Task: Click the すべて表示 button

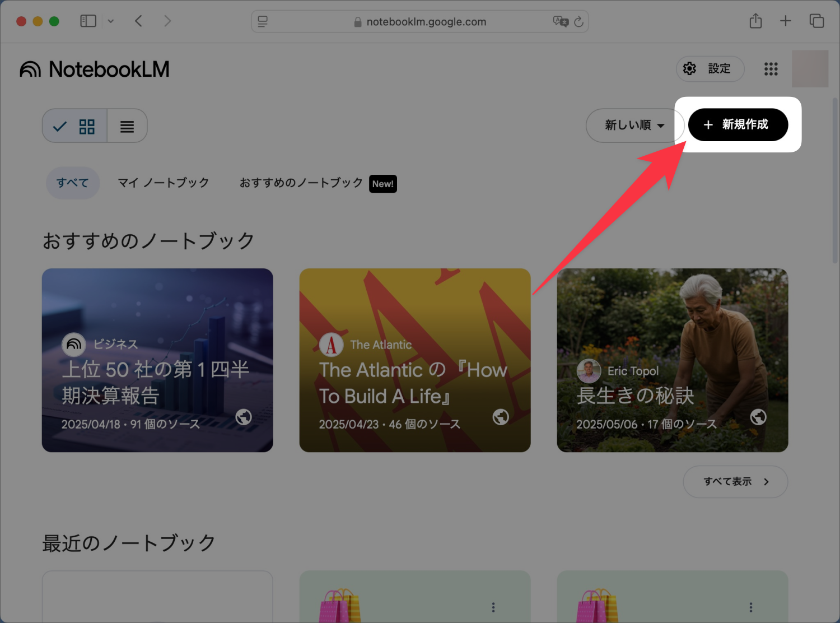Action: (x=735, y=482)
